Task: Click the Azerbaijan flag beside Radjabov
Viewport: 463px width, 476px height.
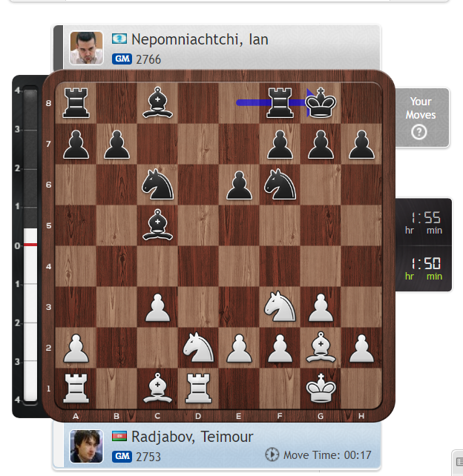Action: click(119, 436)
